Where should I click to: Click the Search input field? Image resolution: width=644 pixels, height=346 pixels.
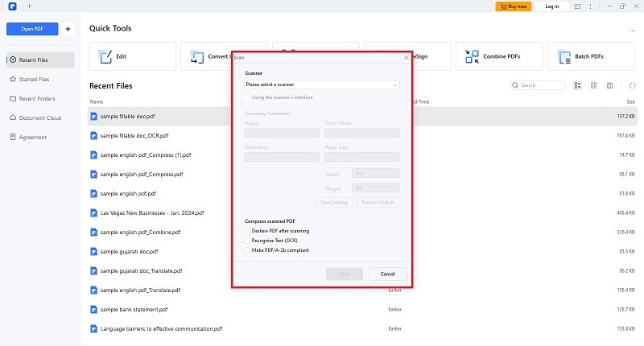pyautogui.click(x=538, y=85)
